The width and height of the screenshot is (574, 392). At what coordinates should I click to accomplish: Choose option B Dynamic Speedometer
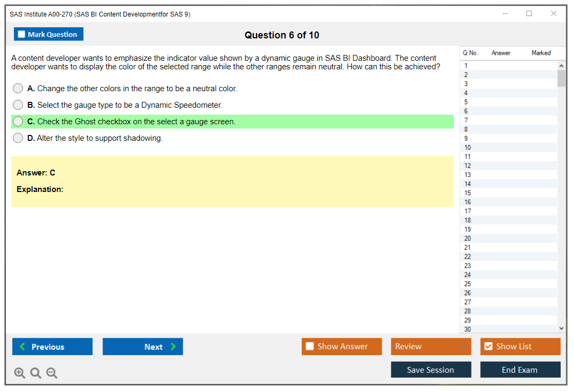pos(18,105)
